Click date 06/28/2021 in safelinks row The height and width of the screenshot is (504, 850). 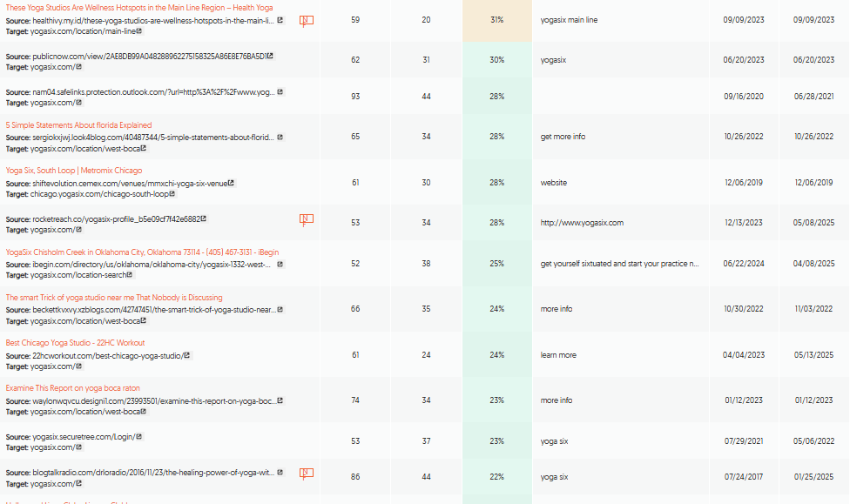813,97
